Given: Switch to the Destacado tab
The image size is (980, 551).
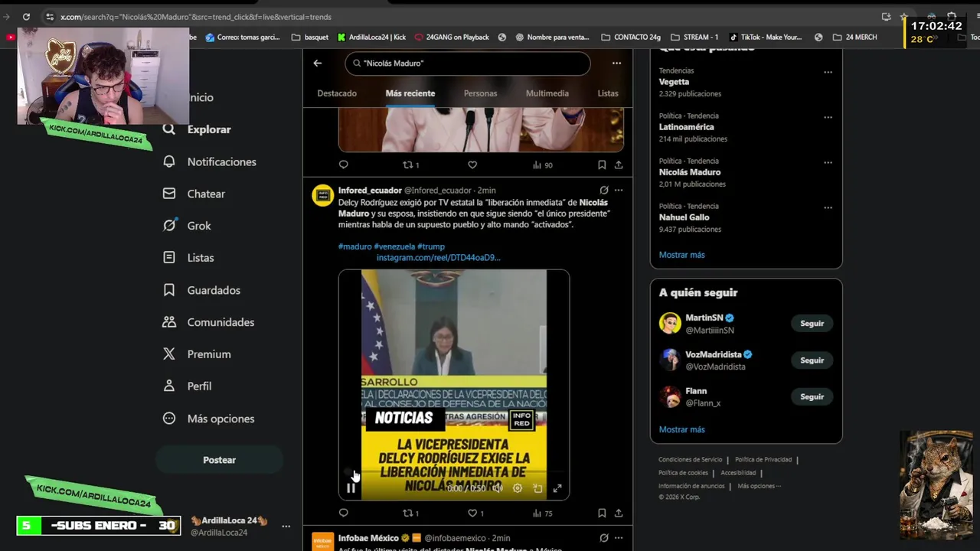Looking at the screenshot, I should (x=337, y=93).
